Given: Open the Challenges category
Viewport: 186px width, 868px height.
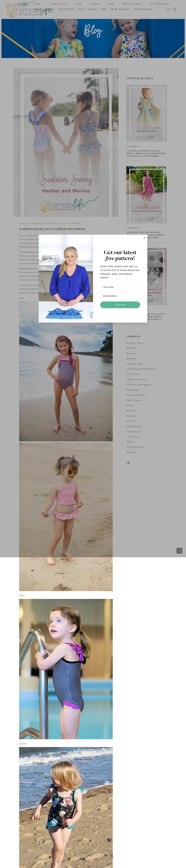Looking at the screenshot, I should pyautogui.click(x=132, y=358).
